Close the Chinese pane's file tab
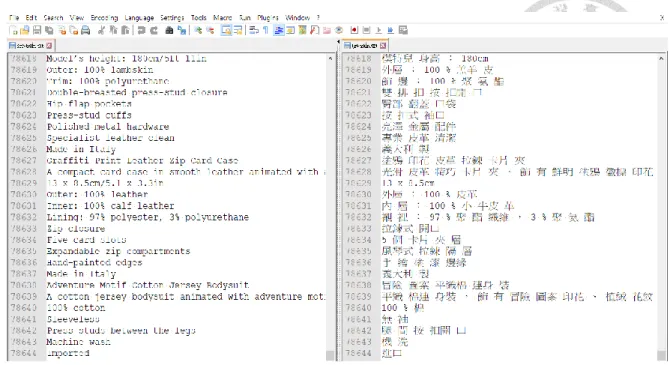This screenshot has height=365, width=670. 383,45
